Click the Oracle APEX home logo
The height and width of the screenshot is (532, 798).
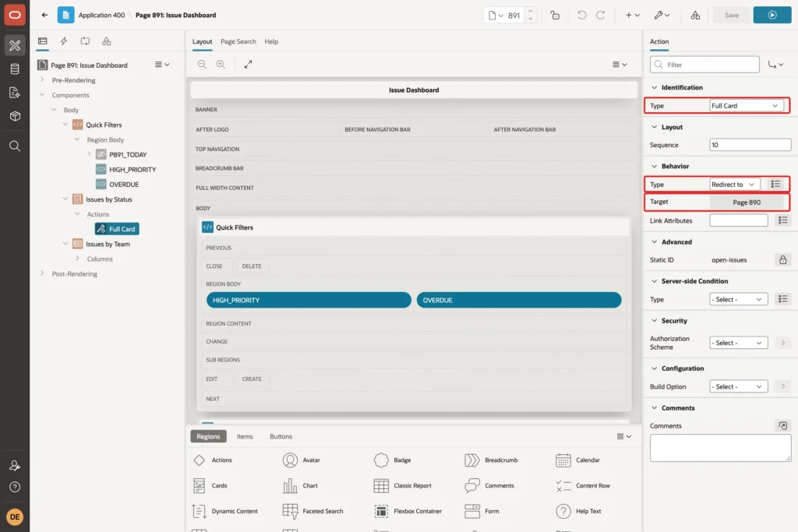pos(15,15)
